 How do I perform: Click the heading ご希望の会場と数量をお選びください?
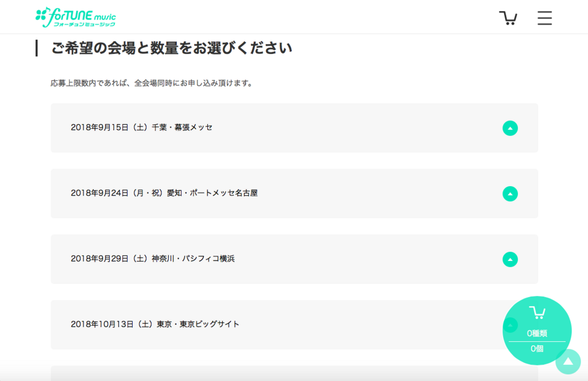coord(171,48)
